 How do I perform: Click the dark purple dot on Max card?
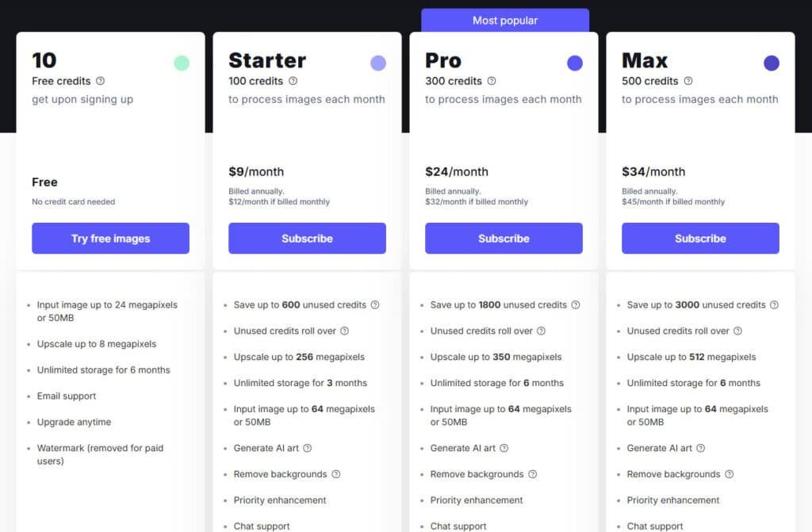coord(772,63)
